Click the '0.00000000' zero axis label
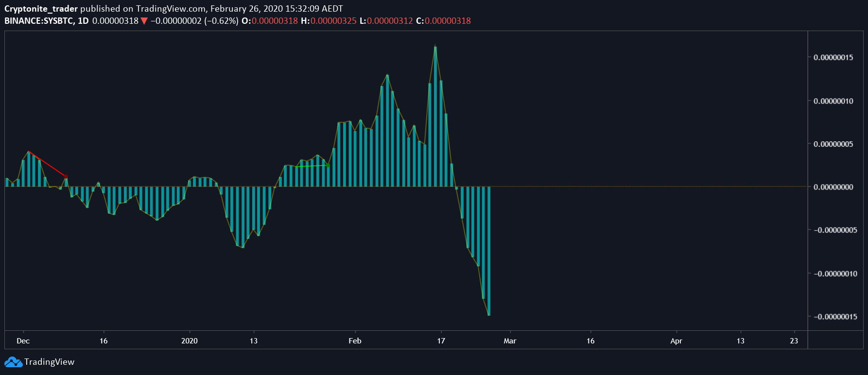The height and width of the screenshot is (375, 868). point(833,187)
